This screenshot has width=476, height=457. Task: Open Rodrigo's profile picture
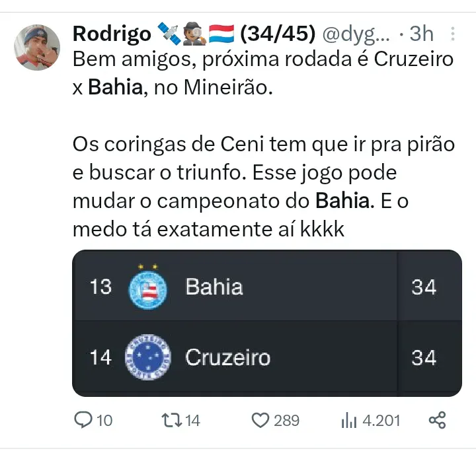(37, 48)
